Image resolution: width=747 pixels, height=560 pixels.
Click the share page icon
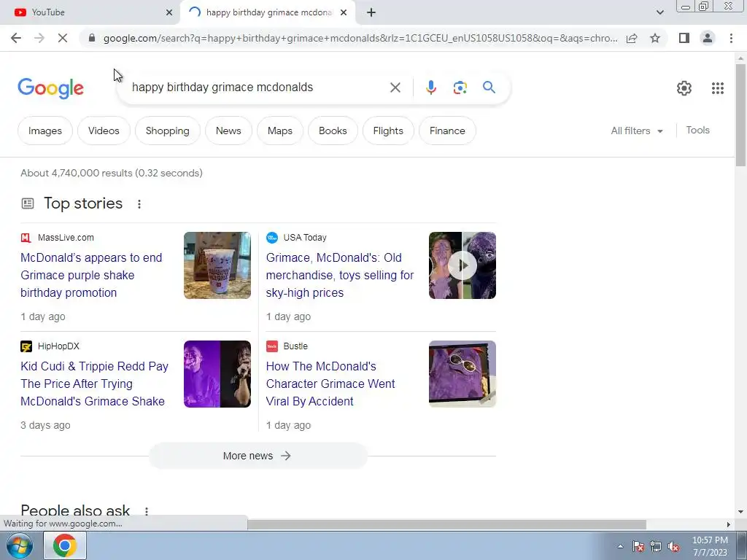[632, 38]
